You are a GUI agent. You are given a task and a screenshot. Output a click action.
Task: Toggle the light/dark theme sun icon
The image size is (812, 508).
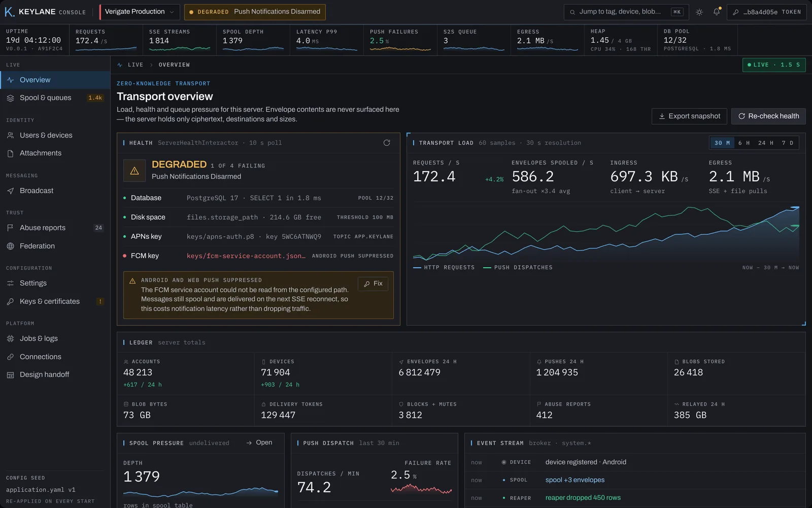click(x=699, y=12)
